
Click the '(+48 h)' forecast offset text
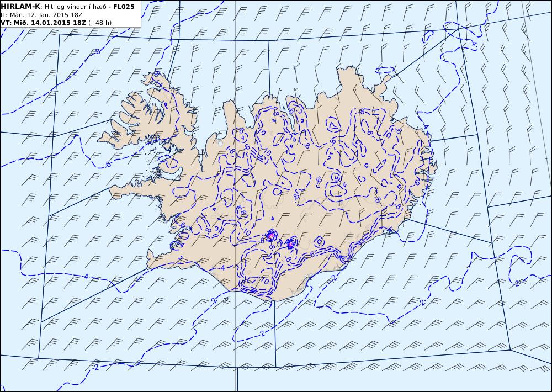point(100,23)
